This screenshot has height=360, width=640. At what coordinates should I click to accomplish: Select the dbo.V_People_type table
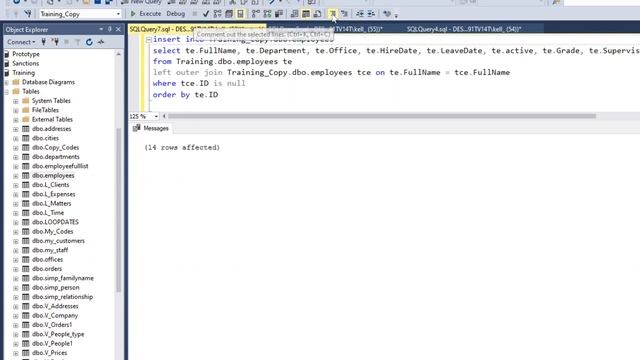coord(58,334)
